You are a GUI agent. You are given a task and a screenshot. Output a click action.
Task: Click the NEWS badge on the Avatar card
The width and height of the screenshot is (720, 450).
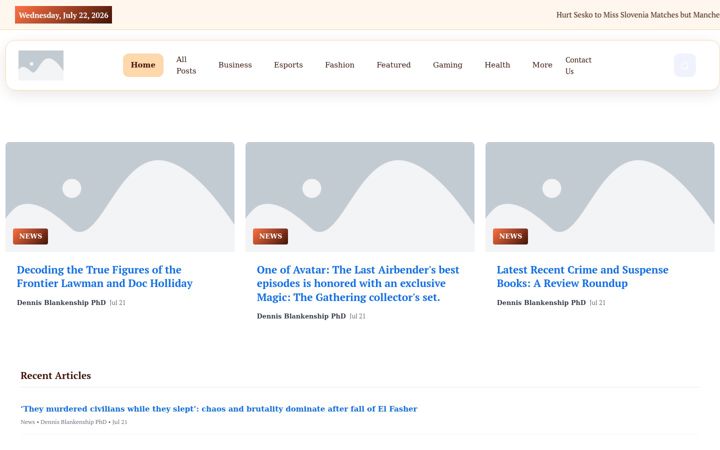(x=270, y=236)
